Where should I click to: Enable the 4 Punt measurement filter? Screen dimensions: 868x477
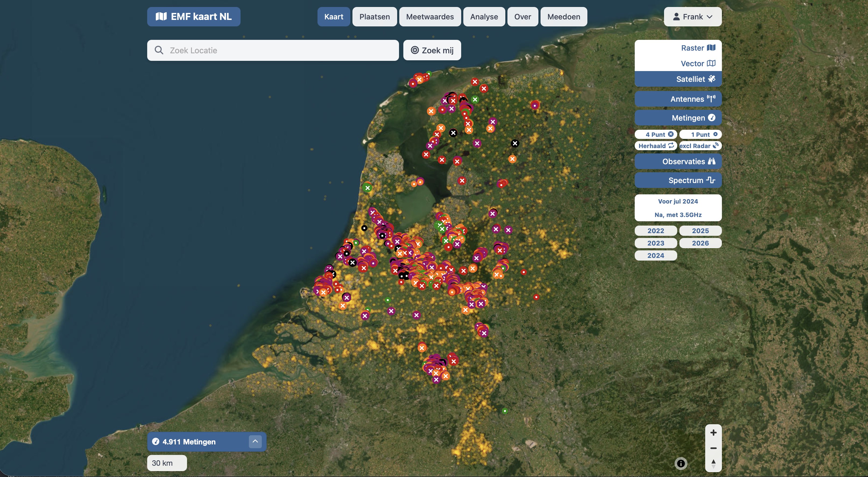click(655, 135)
